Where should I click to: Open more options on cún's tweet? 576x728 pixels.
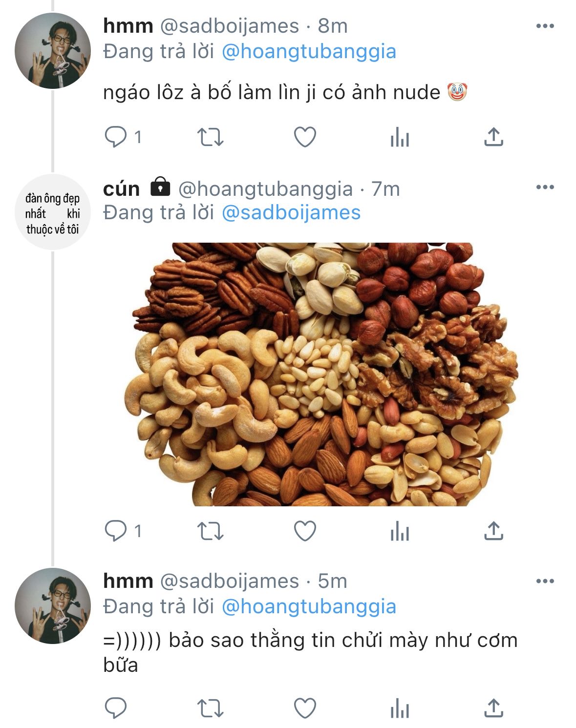(545, 187)
